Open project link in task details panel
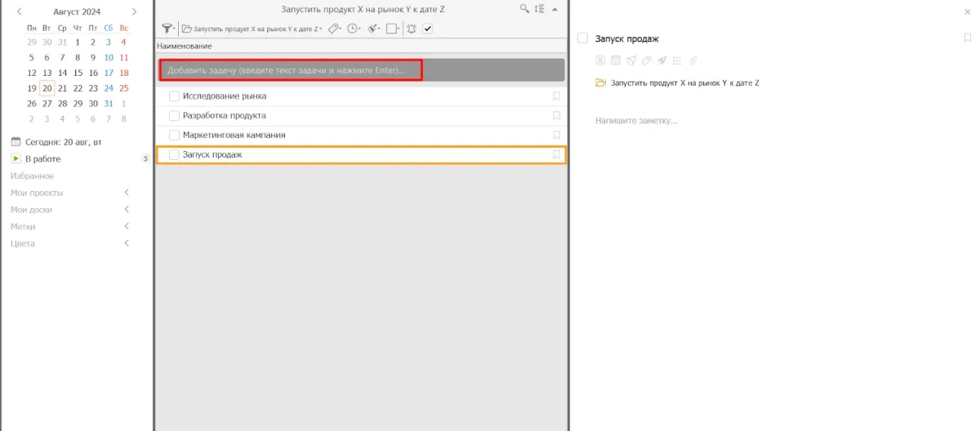 point(684,83)
